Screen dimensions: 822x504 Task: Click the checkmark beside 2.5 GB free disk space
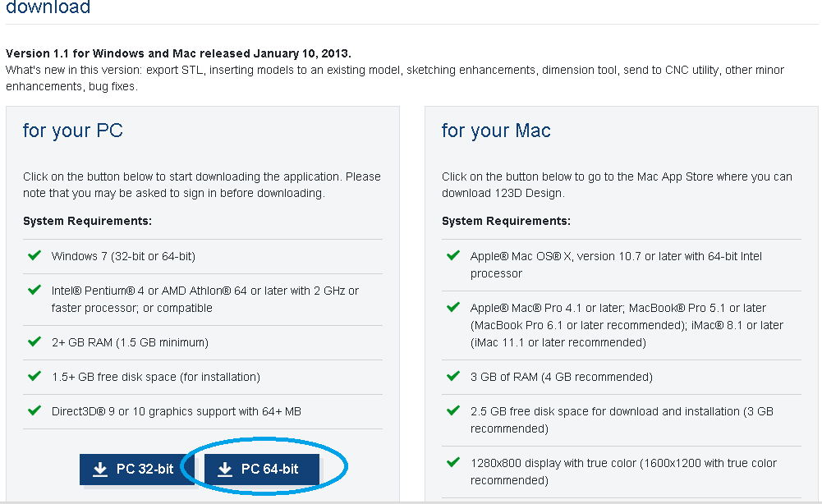point(453,410)
